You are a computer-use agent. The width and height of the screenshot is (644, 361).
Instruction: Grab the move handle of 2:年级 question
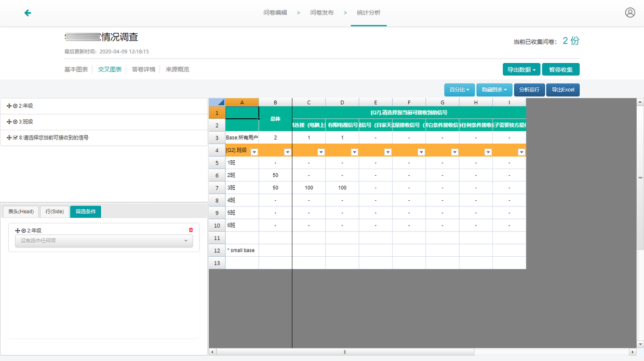[x=9, y=106]
